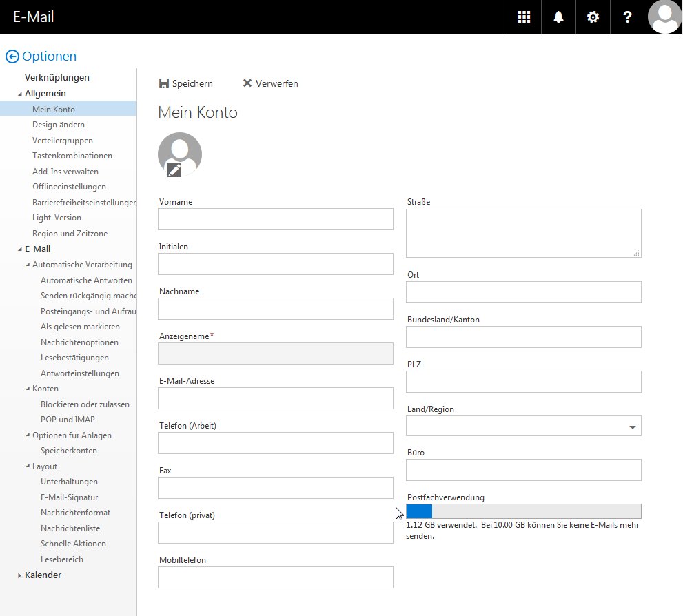Open Senden rückgängig machen
The width and height of the screenshot is (683, 616).
(x=89, y=296)
